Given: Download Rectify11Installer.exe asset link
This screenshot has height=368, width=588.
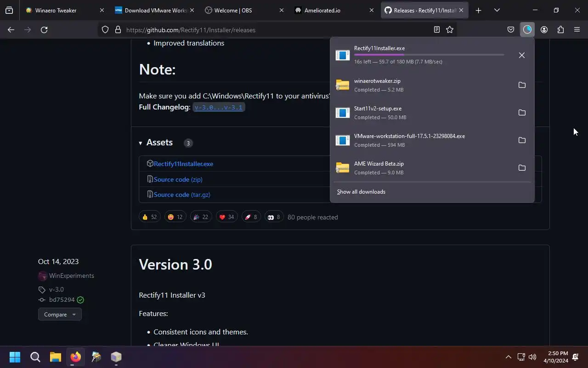Looking at the screenshot, I should tap(183, 164).
